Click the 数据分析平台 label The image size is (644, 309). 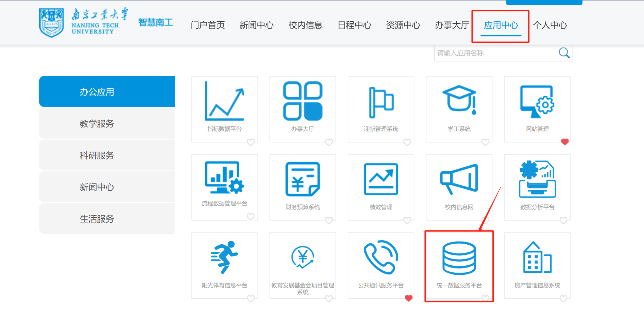click(537, 207)
